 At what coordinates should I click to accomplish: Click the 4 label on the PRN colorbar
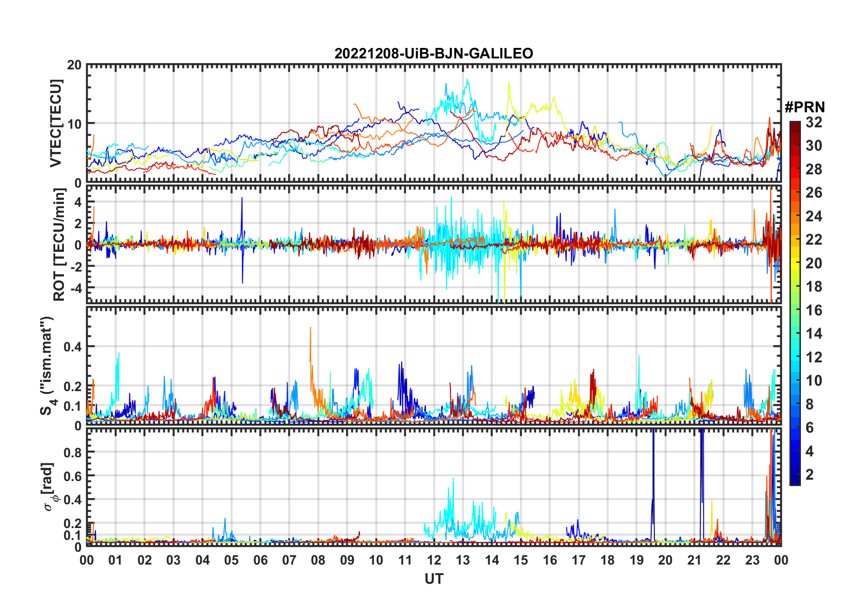pos(810,451)
